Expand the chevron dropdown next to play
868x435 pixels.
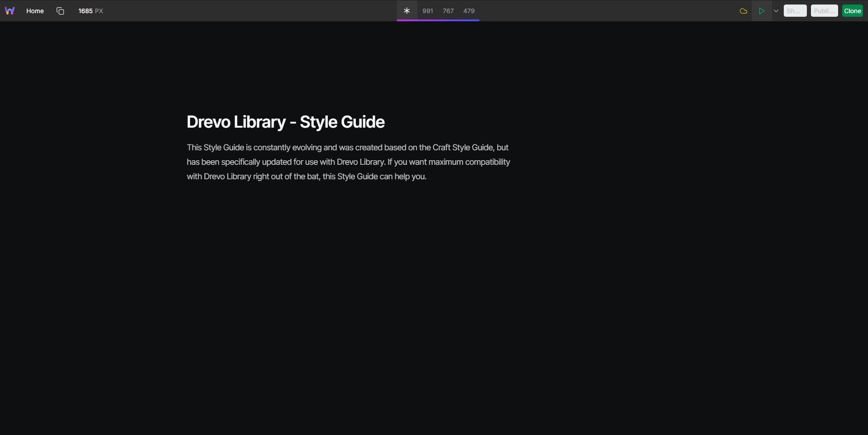(x=776, y=11)
